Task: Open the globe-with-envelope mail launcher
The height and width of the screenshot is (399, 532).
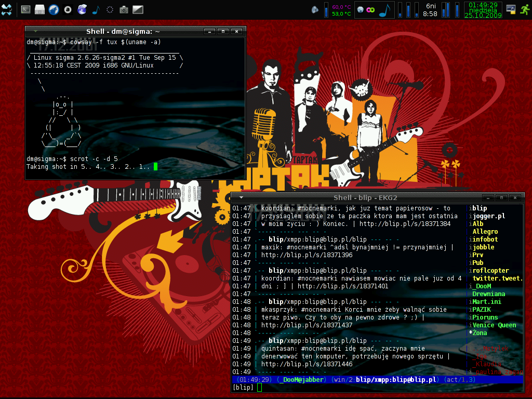Action: coord(82,9)
